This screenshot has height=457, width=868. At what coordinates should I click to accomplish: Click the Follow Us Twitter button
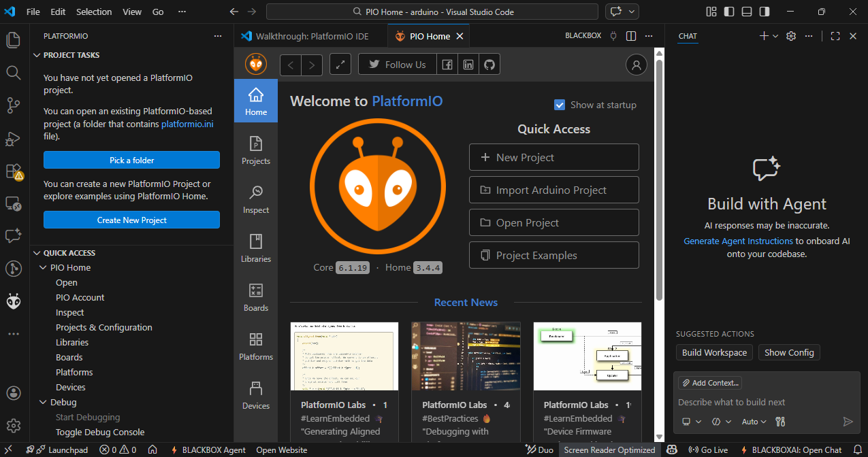[x=397, y=65]
